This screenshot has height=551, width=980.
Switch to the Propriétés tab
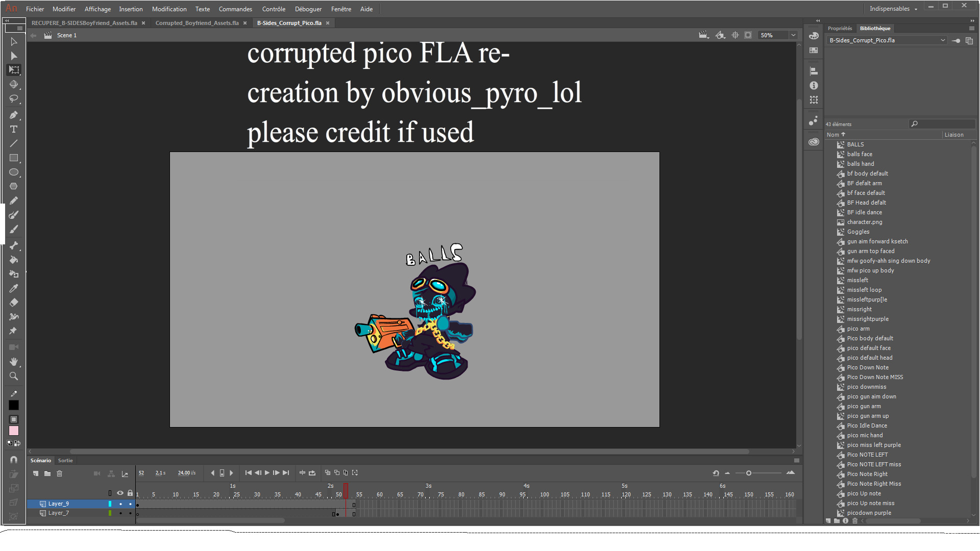[840, 28]
